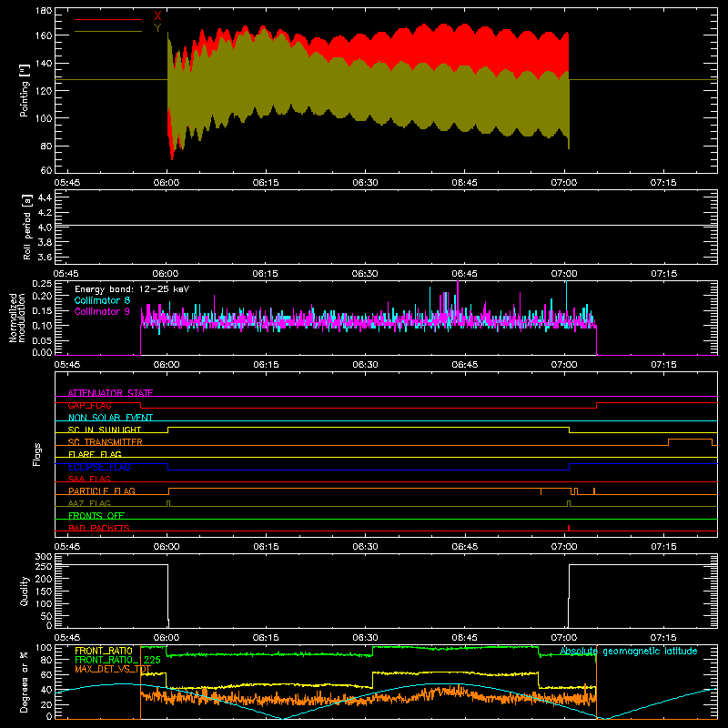The height and width of the screenshot is (728, 728).
Task: Click the 3.6 tick on Roll period axis
Action: tap(45, 257)
